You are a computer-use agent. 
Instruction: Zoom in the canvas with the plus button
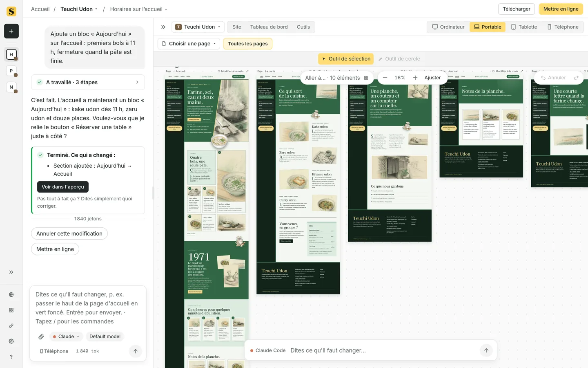(415, 78)
